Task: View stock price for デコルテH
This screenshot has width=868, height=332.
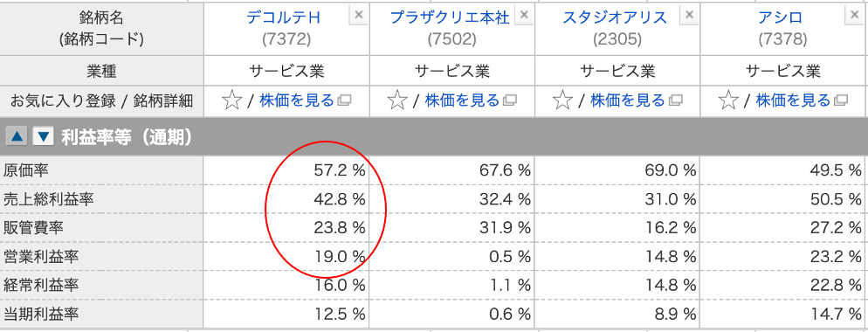Action: (x=297, y=100)
